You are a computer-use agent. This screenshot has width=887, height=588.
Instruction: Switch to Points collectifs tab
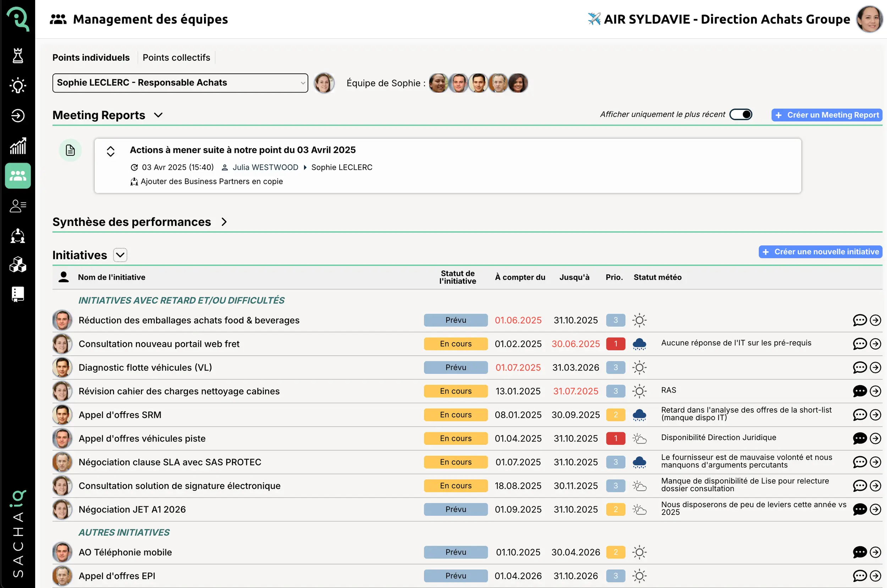click(x=176, y=57)
